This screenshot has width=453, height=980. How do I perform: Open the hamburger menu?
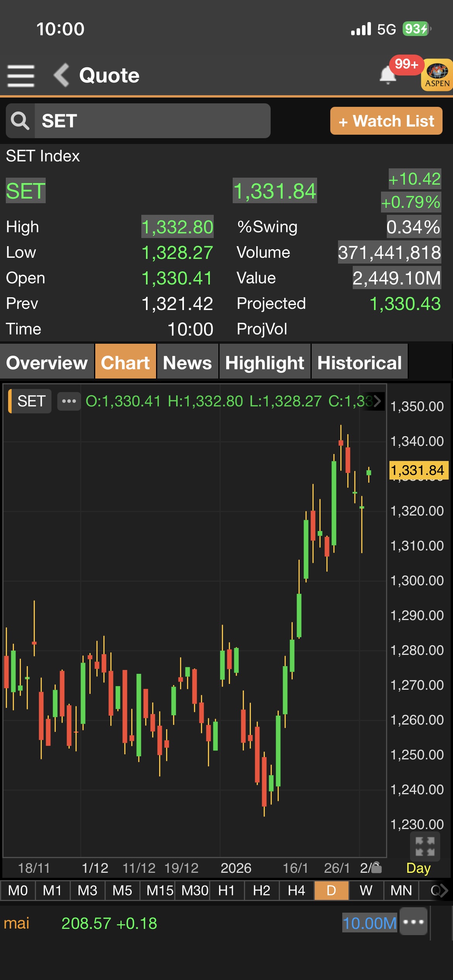pyautogui.click(x=21, y=75)
